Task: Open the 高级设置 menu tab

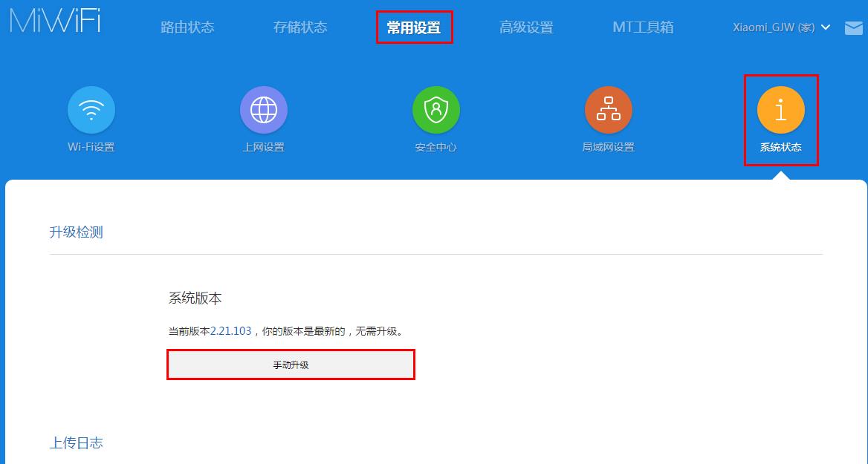Action: click(527, 27)
